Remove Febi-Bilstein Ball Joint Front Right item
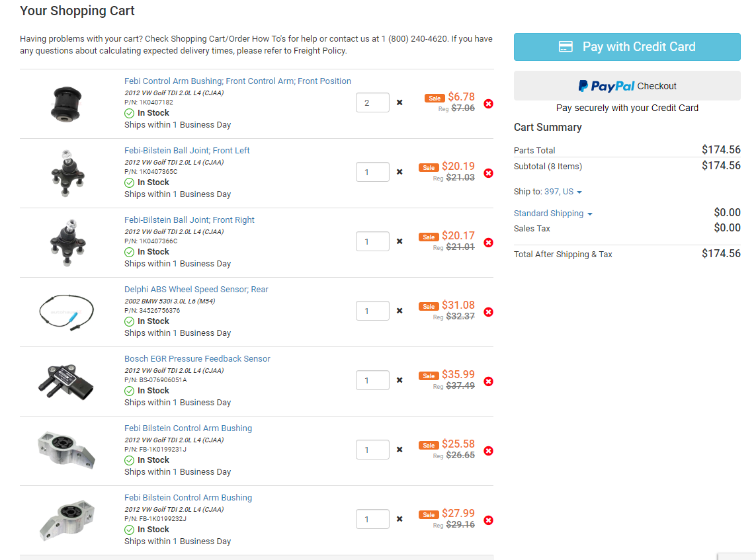 (488, 243)
